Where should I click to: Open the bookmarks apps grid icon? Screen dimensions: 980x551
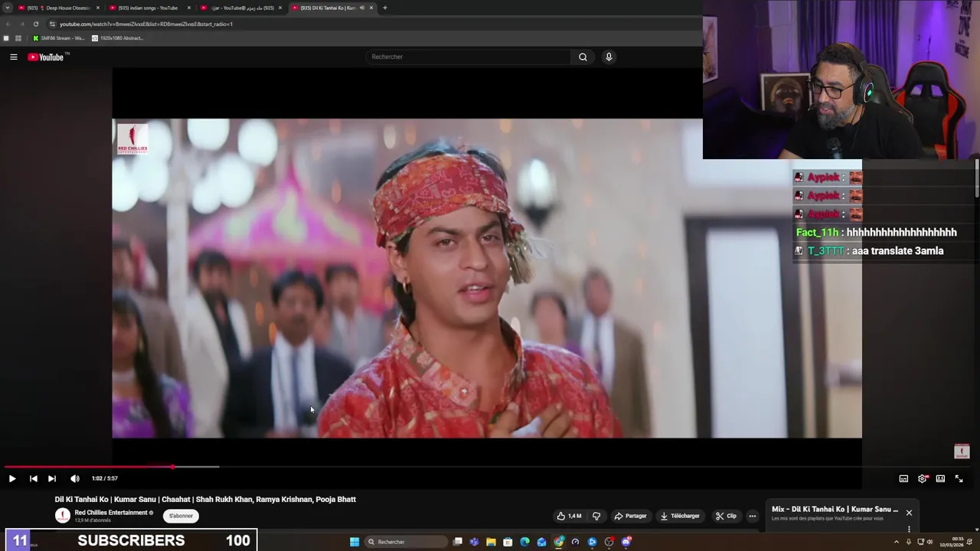point(18,38)
